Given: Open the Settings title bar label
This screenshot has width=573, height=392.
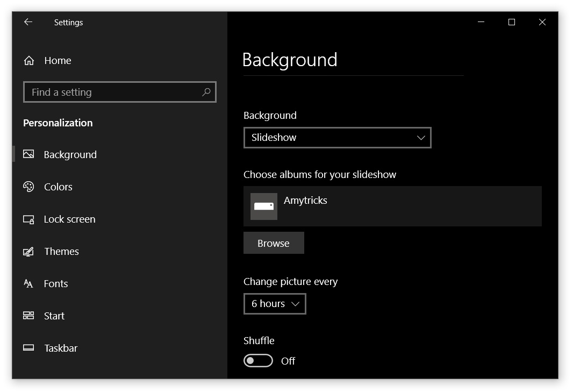Looking at the screenshot, I should (69, 22).
